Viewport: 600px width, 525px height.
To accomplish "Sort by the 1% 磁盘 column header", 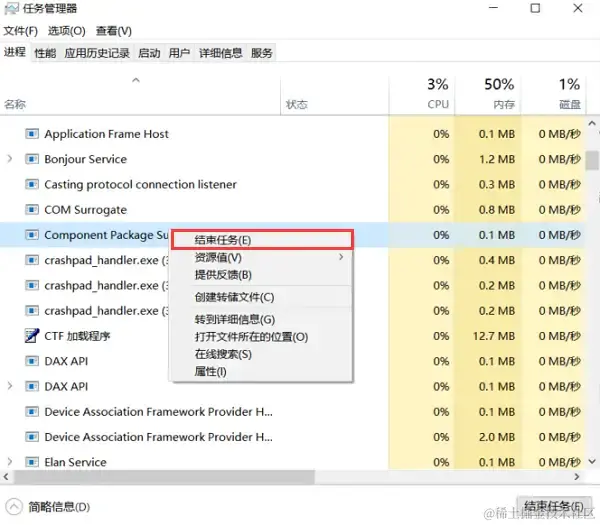I will pyautogui.click(x=553, y=96).
